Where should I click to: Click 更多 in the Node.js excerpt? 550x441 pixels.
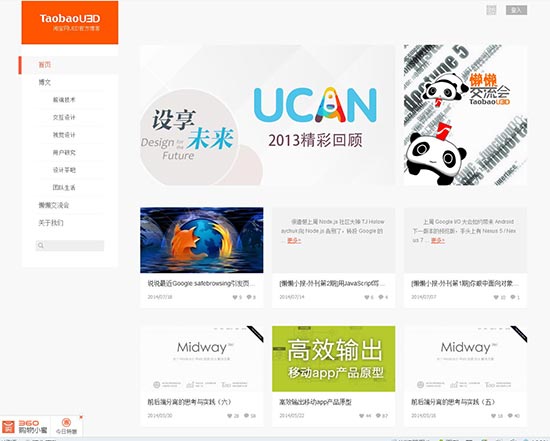click(x=294, y=240)
